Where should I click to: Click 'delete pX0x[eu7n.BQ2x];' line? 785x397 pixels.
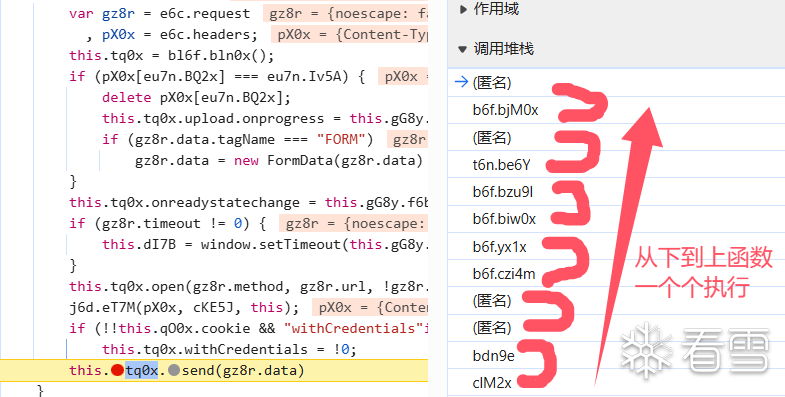(x=196, y=97)
